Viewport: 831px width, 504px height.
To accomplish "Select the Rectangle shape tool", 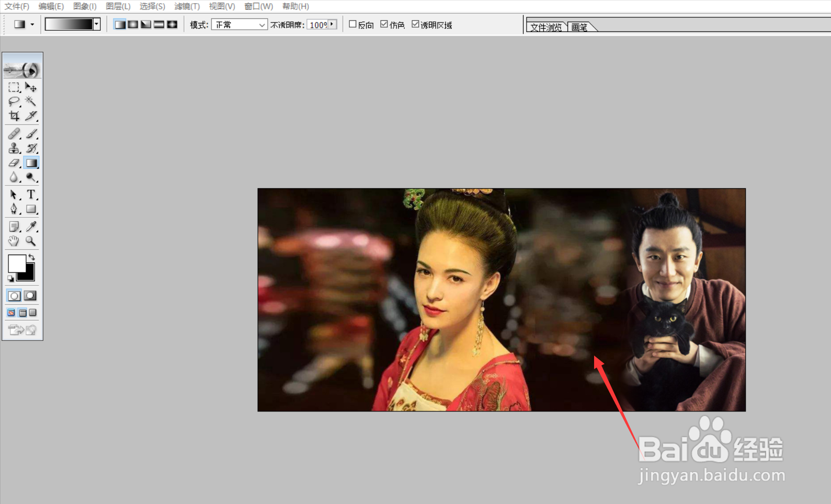I will 31,209.
